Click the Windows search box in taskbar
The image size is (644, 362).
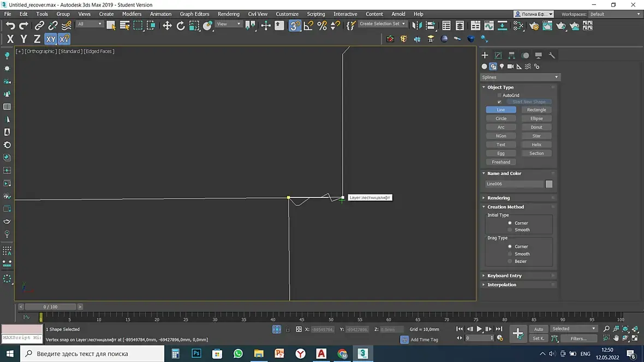coord(93,354)
